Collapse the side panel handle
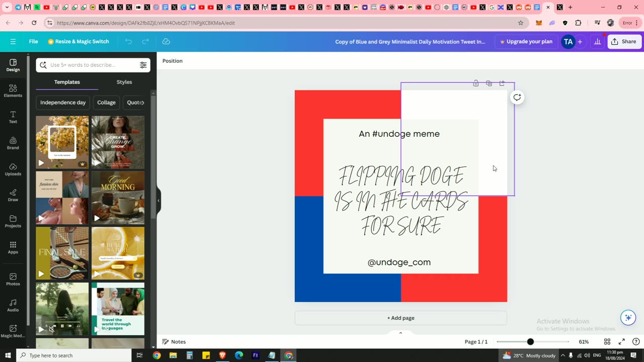Viewport: 644px width, 362px height. tap(158, 201)
